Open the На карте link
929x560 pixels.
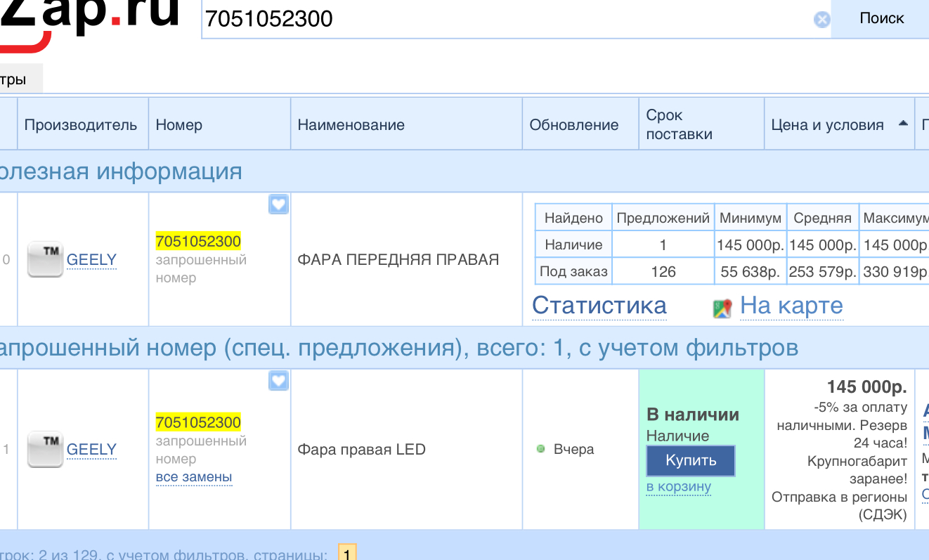(x=791, y=306)
